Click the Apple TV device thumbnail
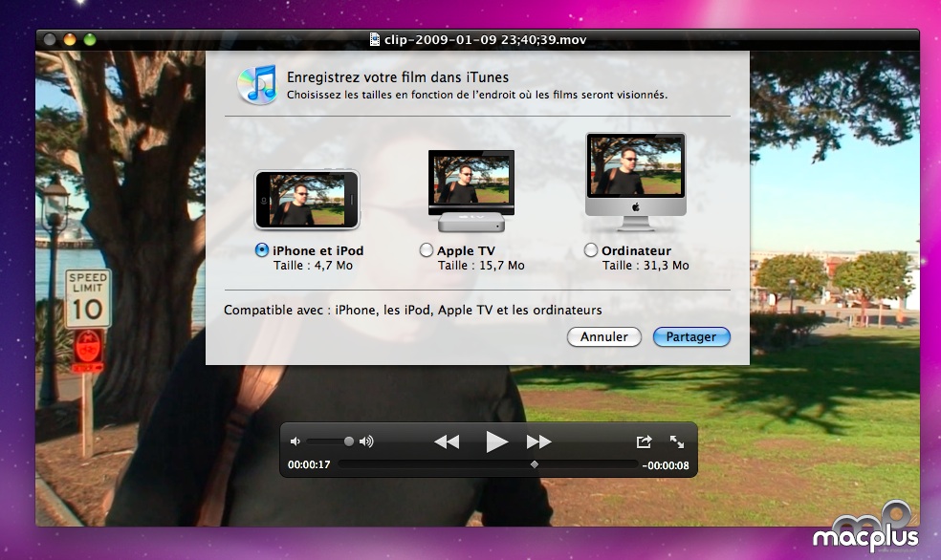The height and width of the screenshot is (560, 941). 471,191
